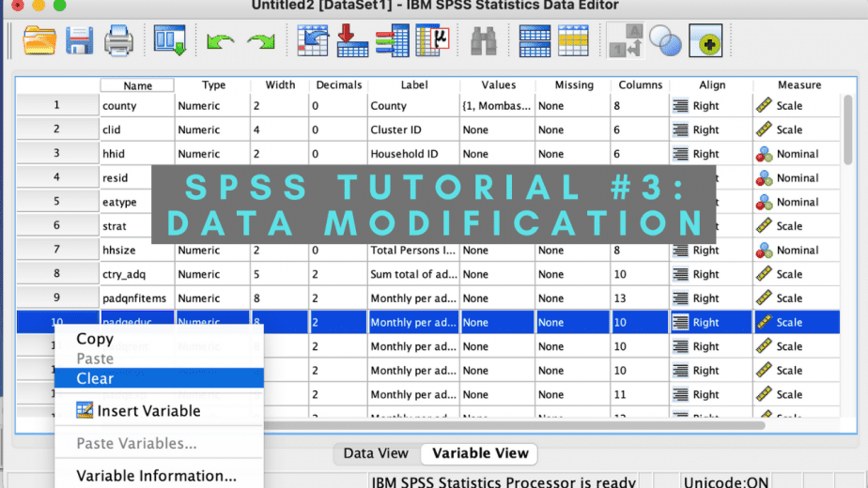Click the 'ctry_adq' name cell
The image size is (868, 488).
tap(137, 274)
